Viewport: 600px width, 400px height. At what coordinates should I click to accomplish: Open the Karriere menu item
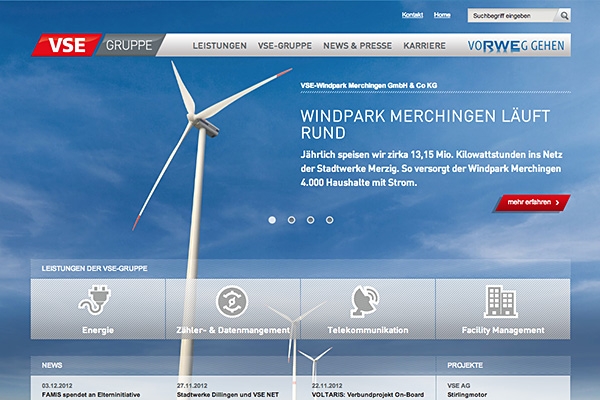(x=431, y=46)
